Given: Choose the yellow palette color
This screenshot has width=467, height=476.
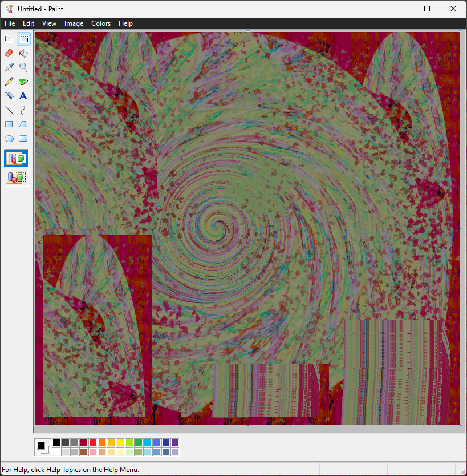Looking at the screenshot, I should [x=120, y=443].
